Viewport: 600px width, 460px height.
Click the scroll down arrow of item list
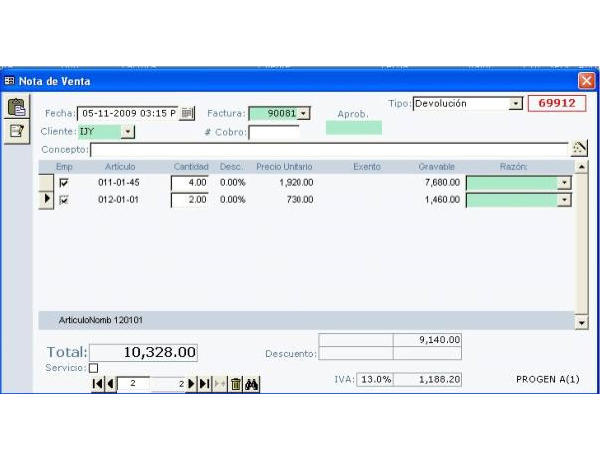click(582, 323)
